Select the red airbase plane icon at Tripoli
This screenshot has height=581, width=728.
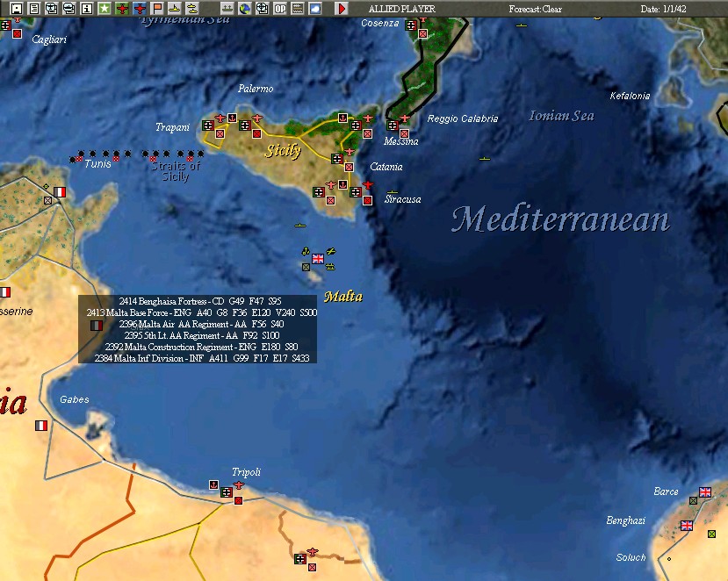tap(239, 485)
